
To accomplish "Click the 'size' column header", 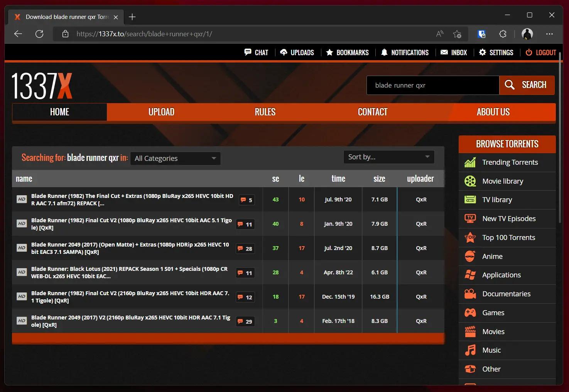I will 379,179.
